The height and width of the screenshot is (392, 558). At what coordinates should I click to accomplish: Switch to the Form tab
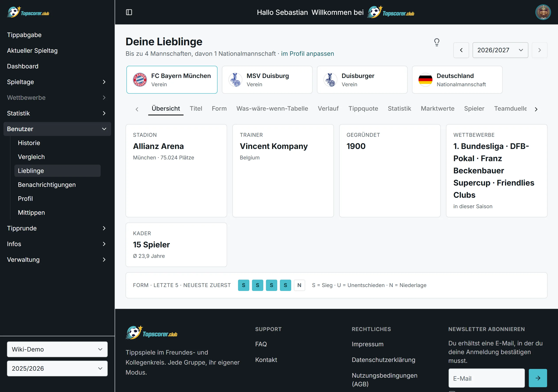coord(219,109)
